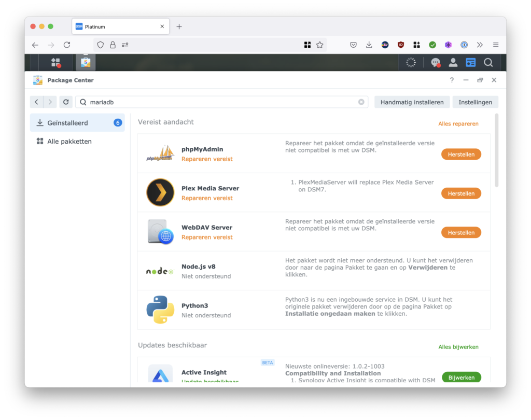Reload the browser page
The height and width of the screenshot is (420, 531).
click(x=67, y=45)
